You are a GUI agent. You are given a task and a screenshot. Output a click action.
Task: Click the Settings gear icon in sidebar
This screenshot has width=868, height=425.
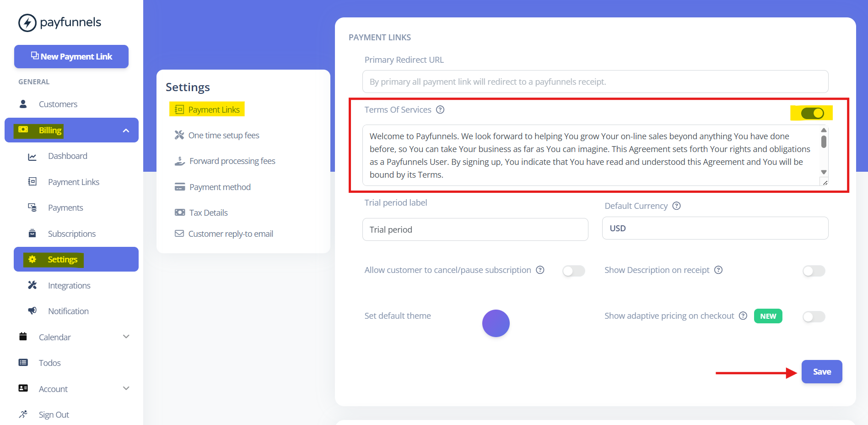[x=32, y=259]
